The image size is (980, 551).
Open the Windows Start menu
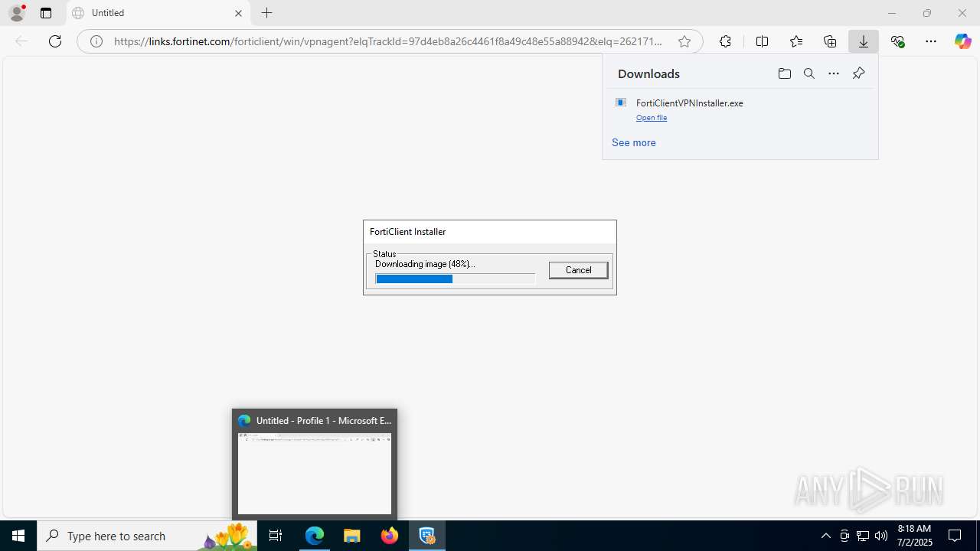click(18, 536)
